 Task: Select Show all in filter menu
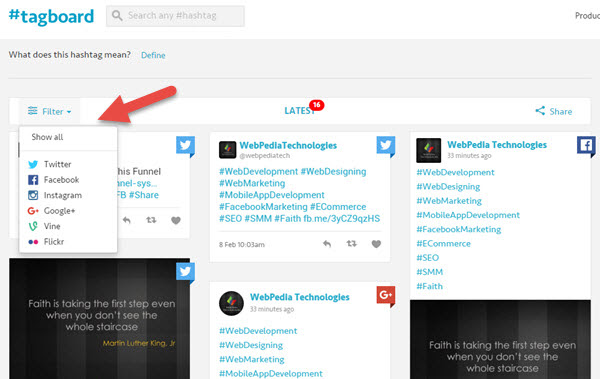pos(47,137)
